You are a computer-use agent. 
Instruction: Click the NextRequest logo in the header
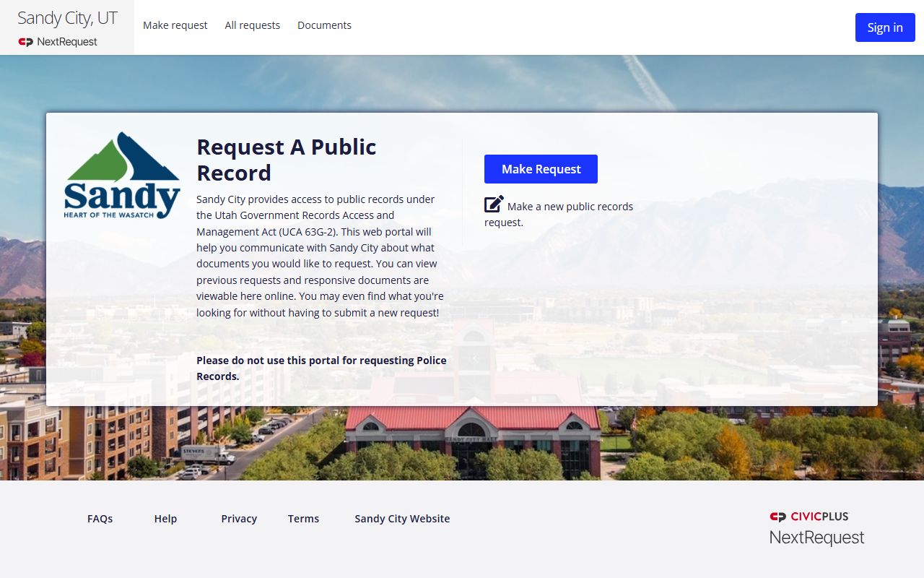click(58, 42)
